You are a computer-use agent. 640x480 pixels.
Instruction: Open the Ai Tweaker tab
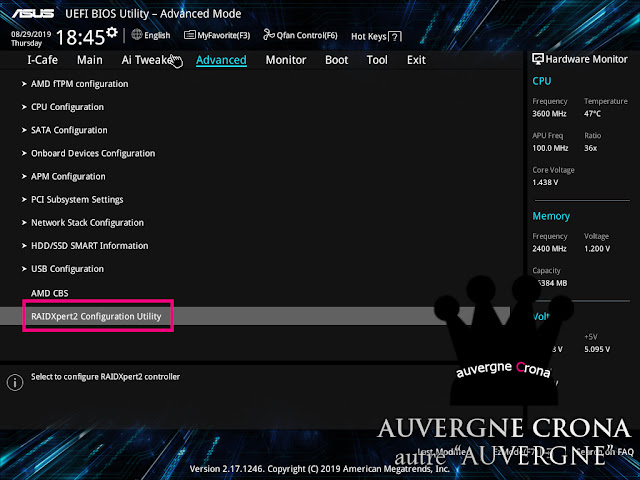(x=147, y=60)
